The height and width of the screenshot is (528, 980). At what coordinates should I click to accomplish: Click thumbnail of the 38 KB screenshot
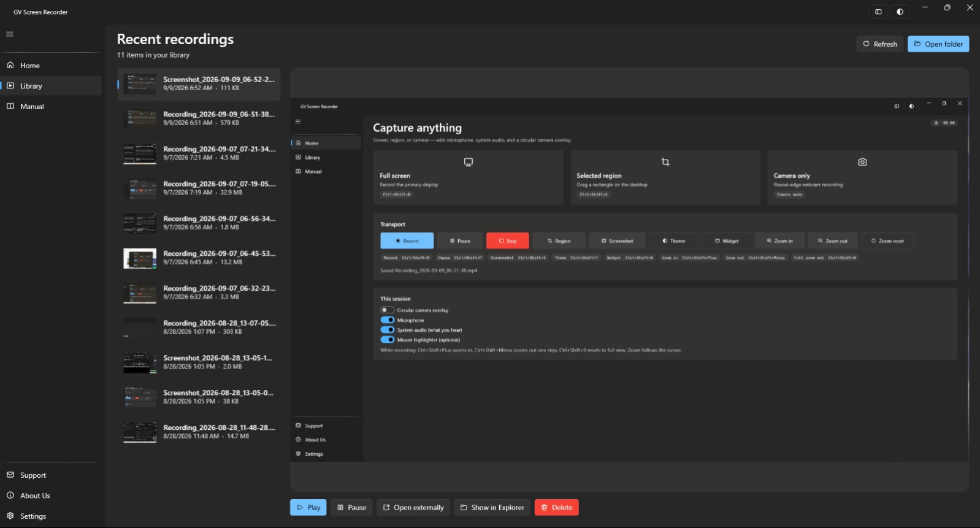click(140, 397)
